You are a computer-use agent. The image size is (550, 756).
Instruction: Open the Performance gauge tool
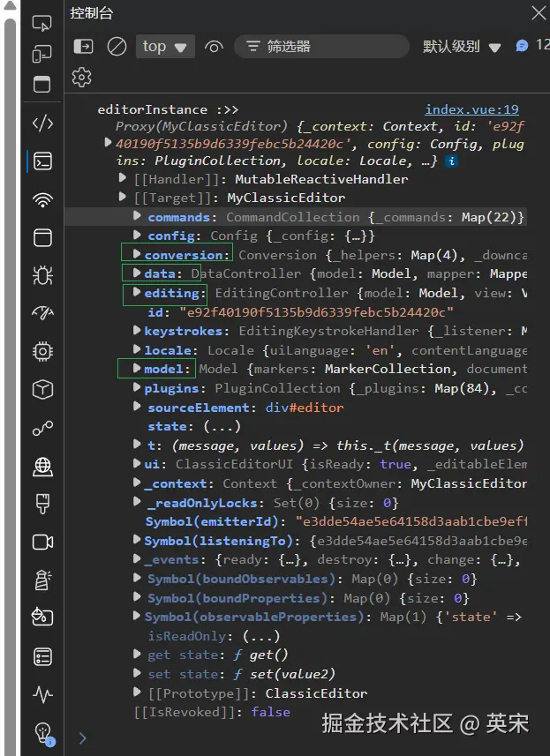point(42,313)
